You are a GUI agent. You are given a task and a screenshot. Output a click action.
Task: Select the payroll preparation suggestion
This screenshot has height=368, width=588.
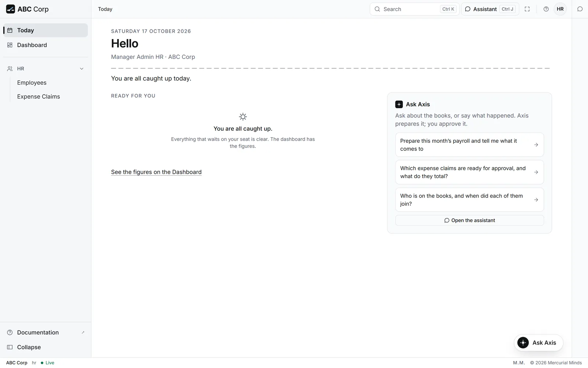tap(469, 145)
